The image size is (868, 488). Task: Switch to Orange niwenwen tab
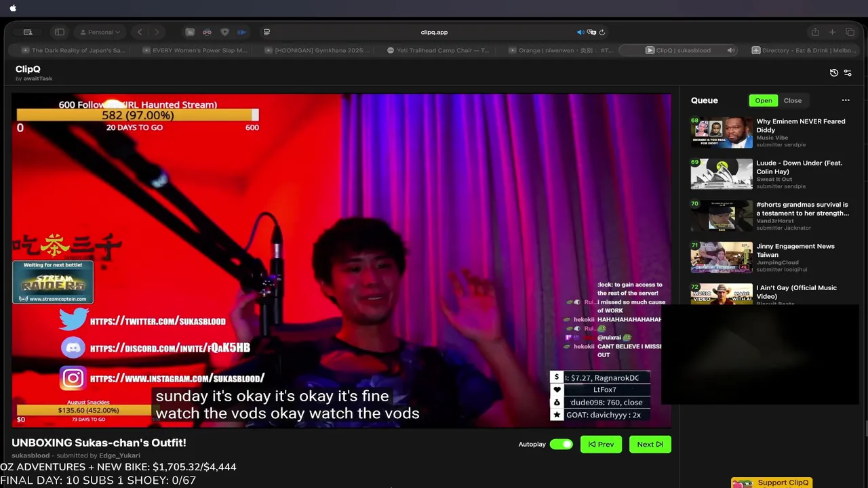(x=559, y=50)
